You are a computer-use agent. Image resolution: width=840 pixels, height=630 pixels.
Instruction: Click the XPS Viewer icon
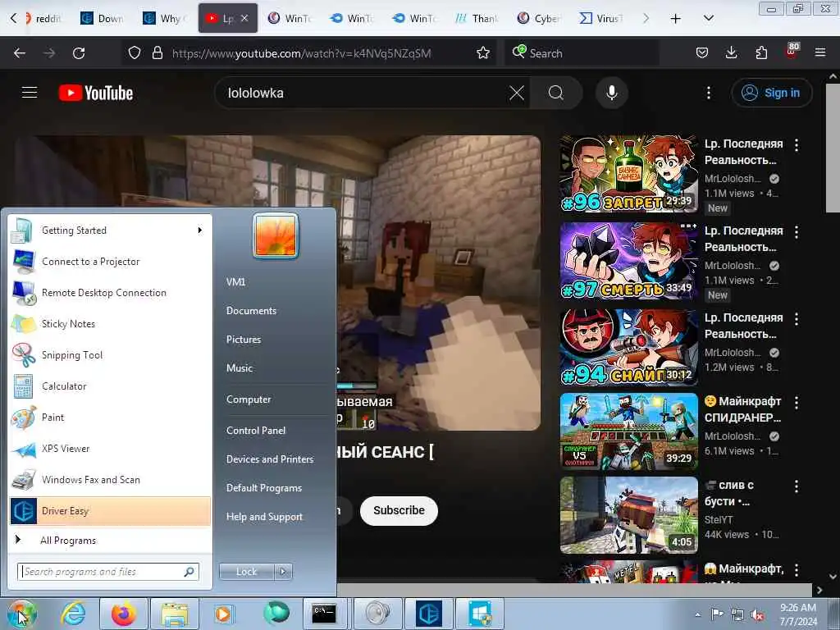coord(24,449)
